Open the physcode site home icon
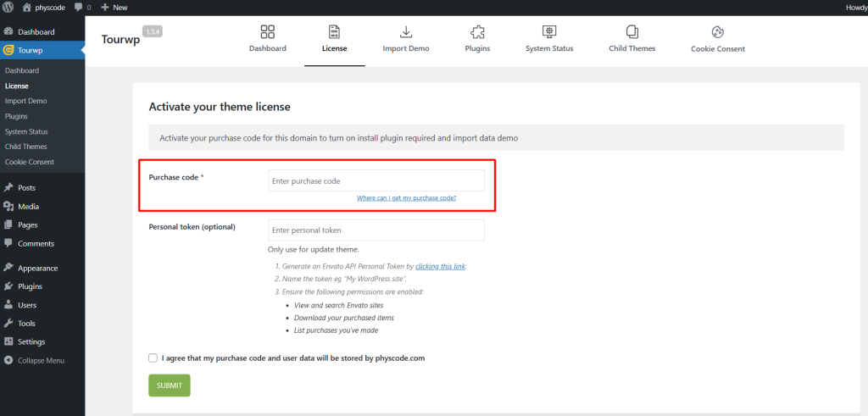 (26, 7)
